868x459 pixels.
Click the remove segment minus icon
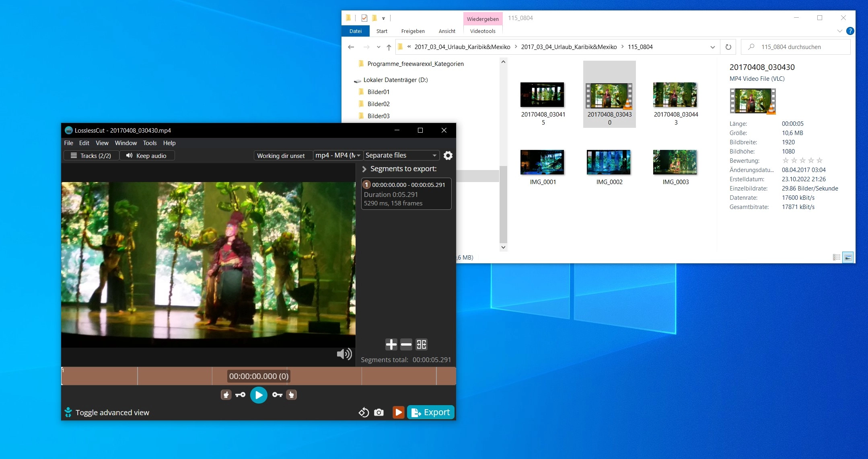pos(406,344)
